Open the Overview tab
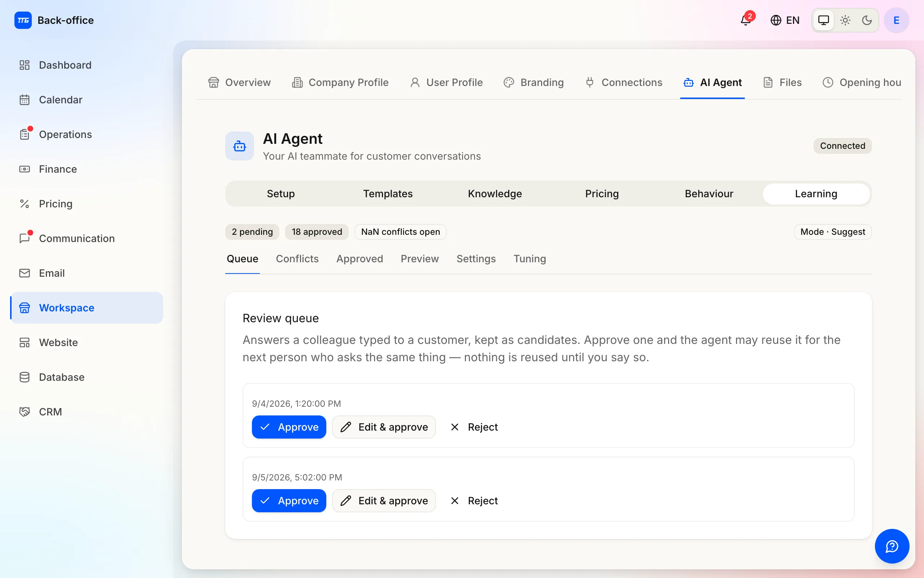Image resolution: width=924 pixels, height=578 pixels. coord(239,83)
